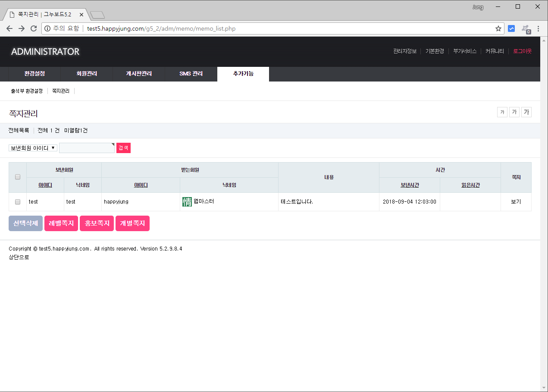Open the 게시판관리 menu tab
This screenshot has width=548, height=392.
tap(139, 74)
